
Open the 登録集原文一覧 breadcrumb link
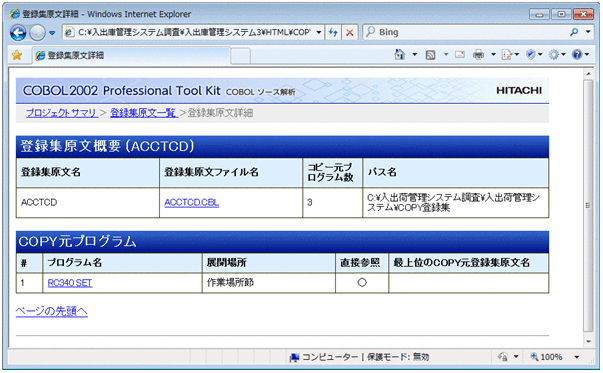pos(143,113)
